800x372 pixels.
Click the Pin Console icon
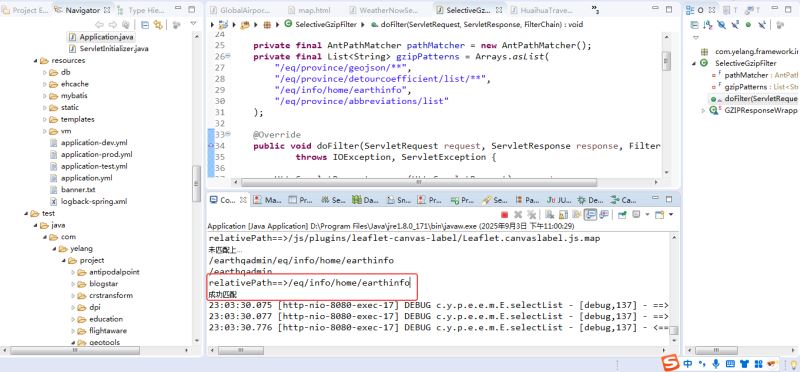click(622, 215)
